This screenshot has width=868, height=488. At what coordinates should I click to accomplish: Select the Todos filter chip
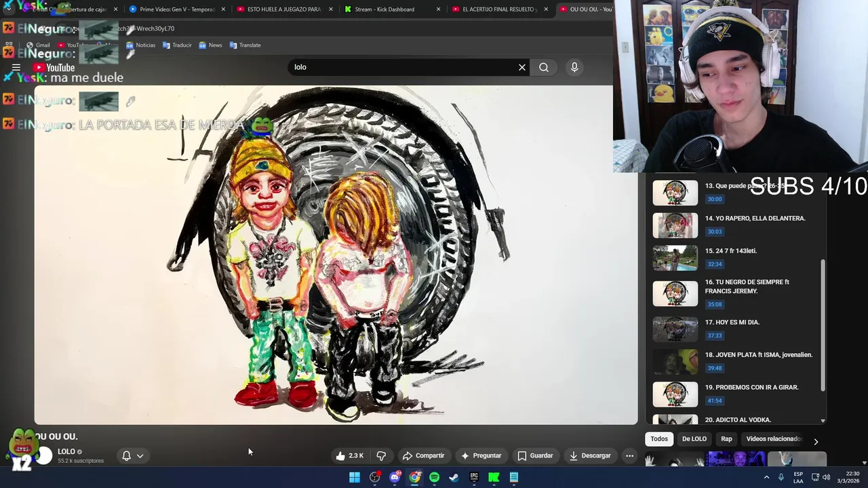coord(659,439)
